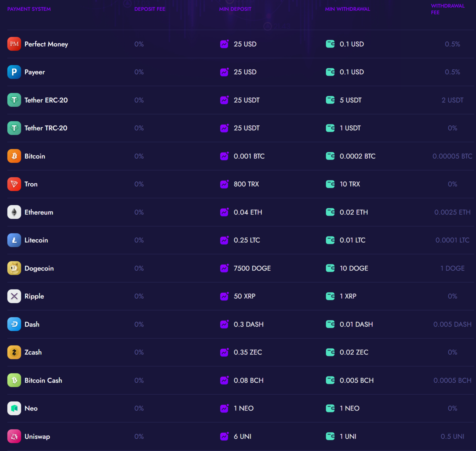Click the deposit chart icon beside 0.3 DASH
The width and height of the screenshot is (476, 451).
(x=224, y=324)
